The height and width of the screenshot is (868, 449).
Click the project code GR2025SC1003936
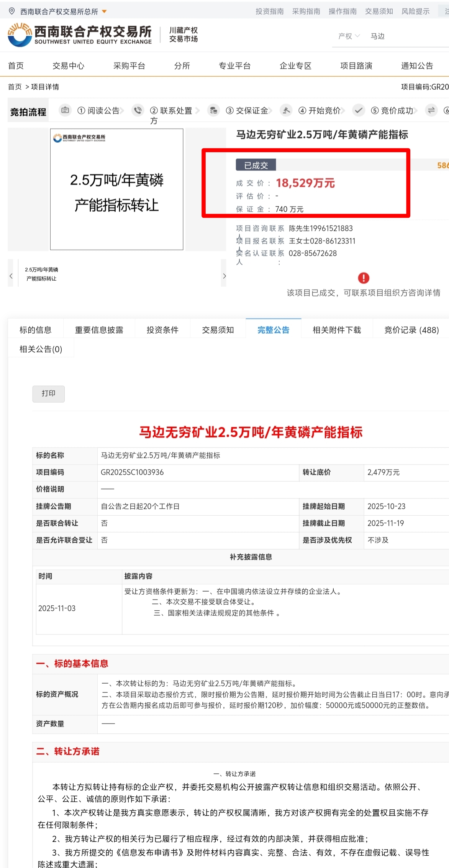[x=132, y=472]
